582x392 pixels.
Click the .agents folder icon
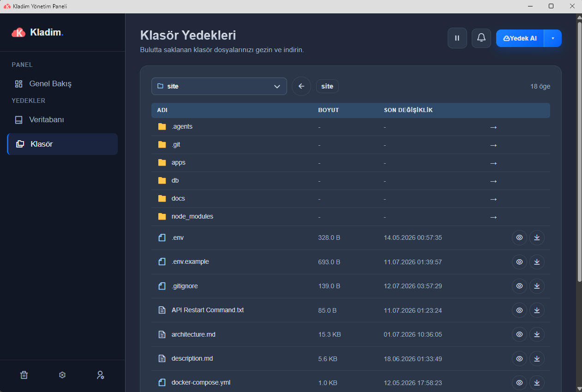pos(162,126)
